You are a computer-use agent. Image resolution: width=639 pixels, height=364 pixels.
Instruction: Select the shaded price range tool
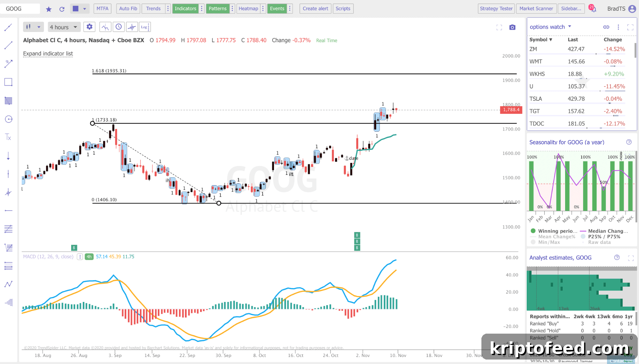pyautogui.click(x=8, y=101)
